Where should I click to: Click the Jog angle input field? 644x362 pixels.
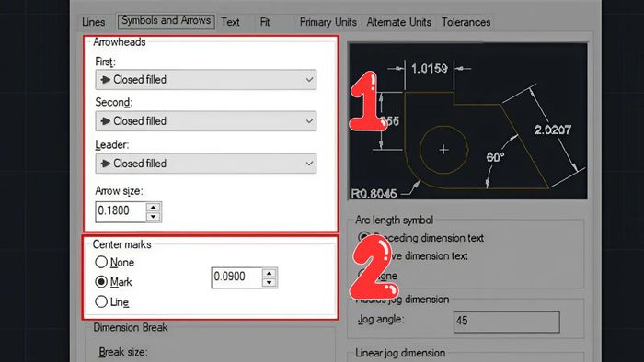point(506,322)
